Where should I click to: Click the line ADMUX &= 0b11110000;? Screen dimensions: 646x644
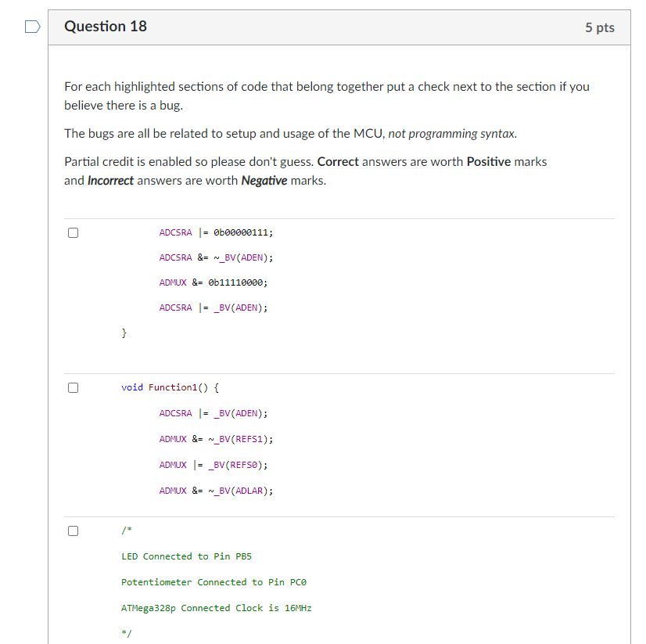211,282
